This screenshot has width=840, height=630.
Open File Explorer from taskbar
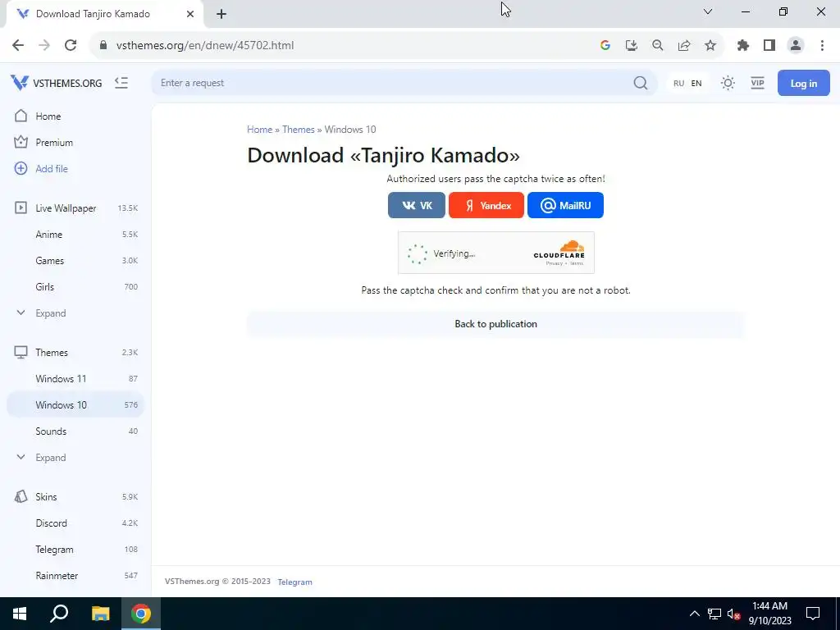100,614
